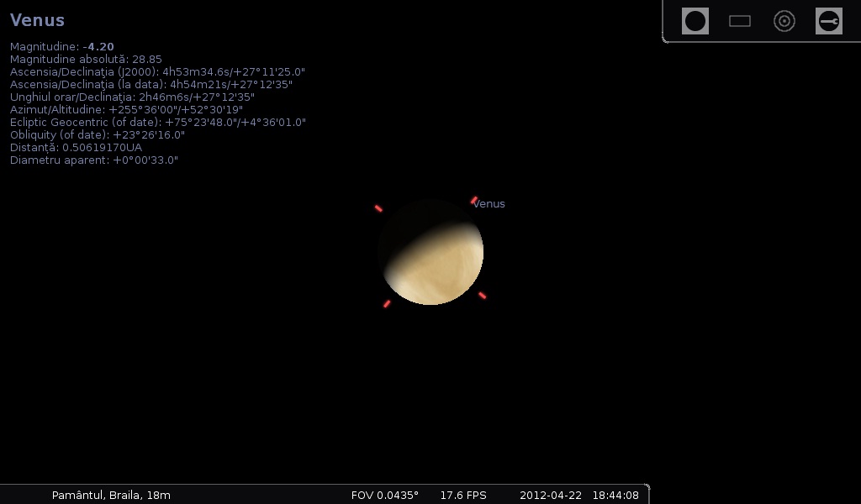Click the Diametru aparent info line

[x=94, y=160]
